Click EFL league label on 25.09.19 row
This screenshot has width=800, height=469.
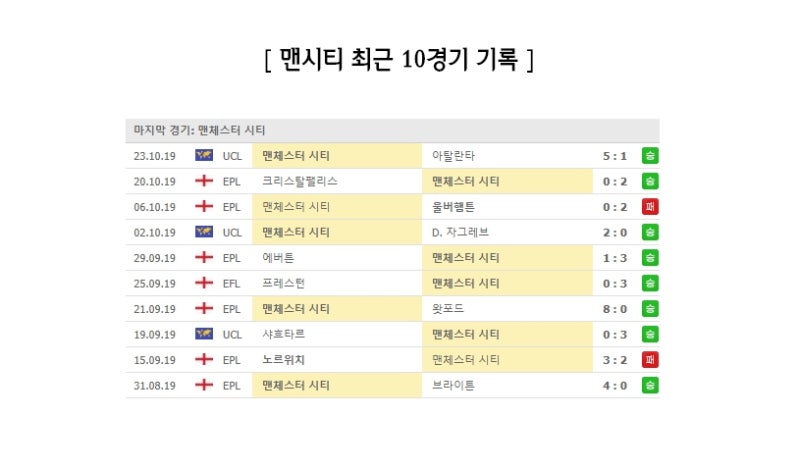(x=231, y=284)
